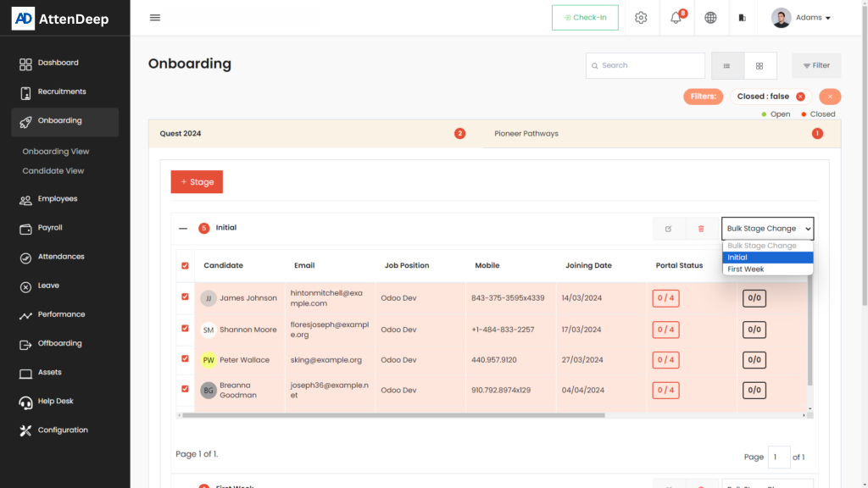868x488 pixels.
Task: Open the Adams user profile dropdown
Action: (801, 18)
